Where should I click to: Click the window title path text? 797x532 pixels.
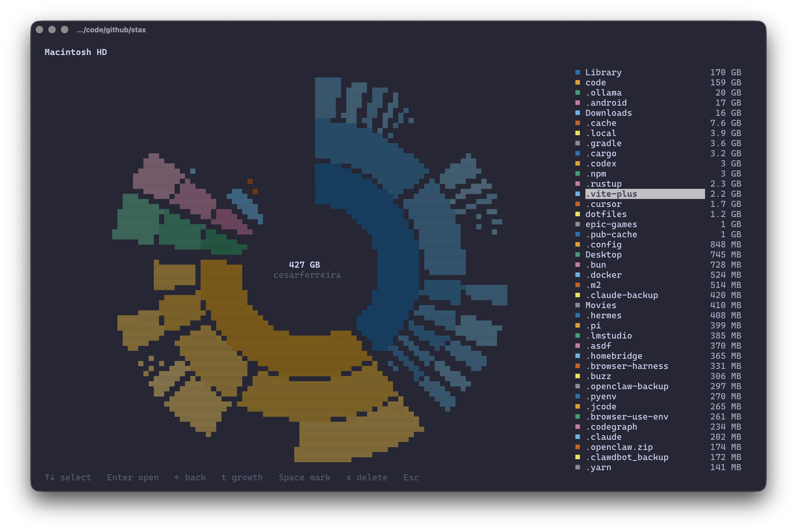pos(111,30)
